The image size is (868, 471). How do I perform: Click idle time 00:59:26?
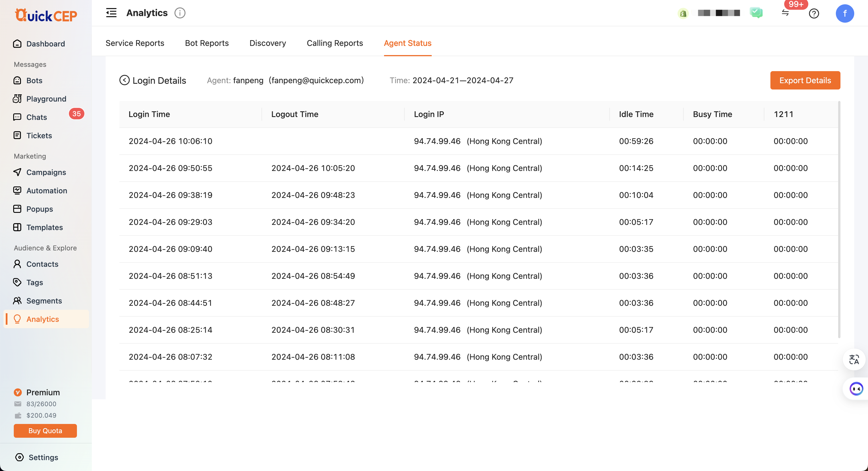pos(636,141)
